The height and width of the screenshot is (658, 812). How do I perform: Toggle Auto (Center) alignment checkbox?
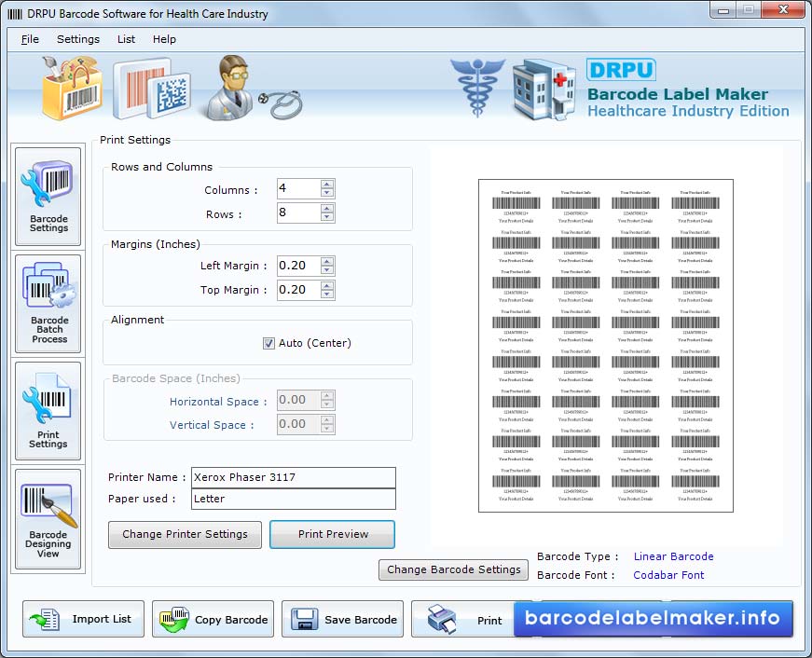coord(268,343)
